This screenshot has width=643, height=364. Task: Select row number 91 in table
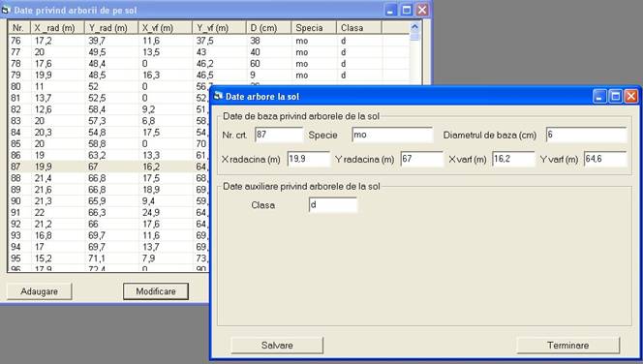108,213
